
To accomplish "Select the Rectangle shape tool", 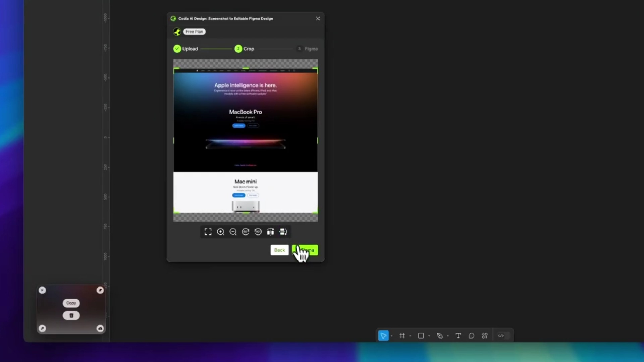I will (421, 336).
